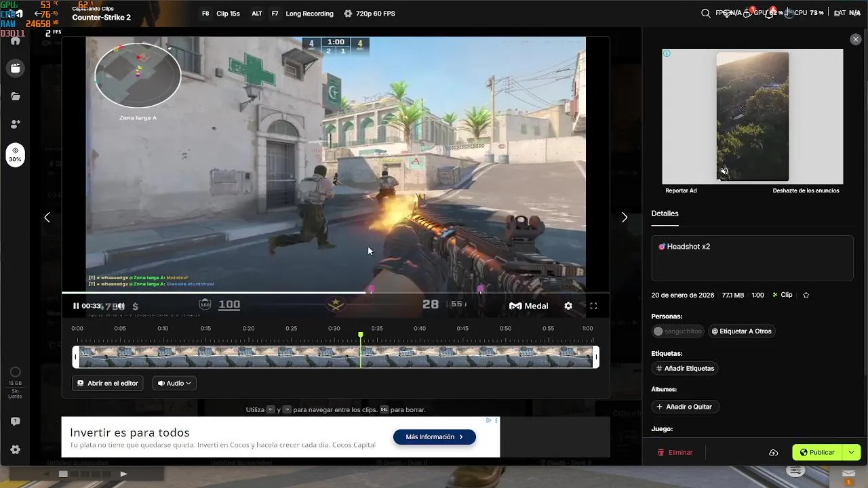Screen dimensions: 868x488
Task: Select the Detalles tab
Action: [665, 214]
